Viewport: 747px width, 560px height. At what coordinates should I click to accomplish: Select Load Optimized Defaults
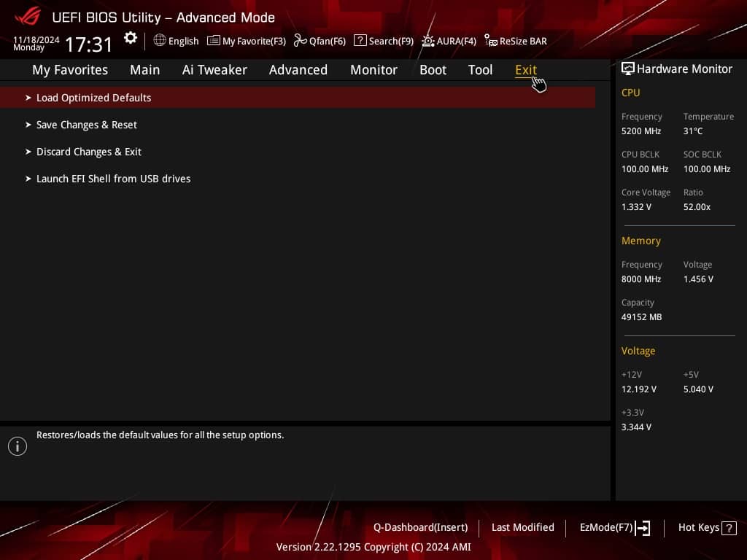point(298,98)
